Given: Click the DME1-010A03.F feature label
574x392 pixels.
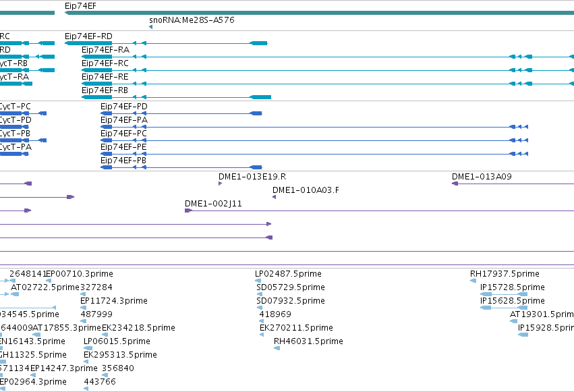Looking at the screenshot, I should click(x=306, y=190).
